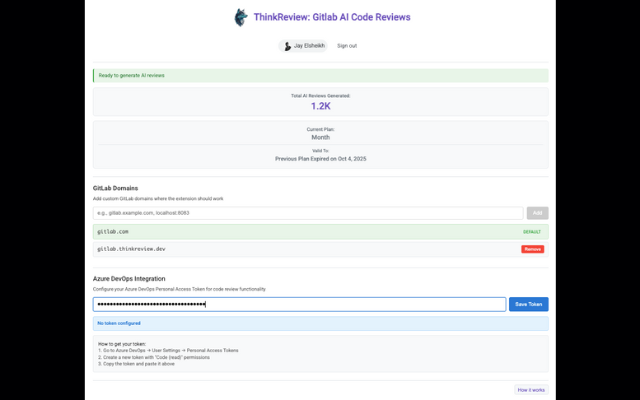Click the How to get your token heading
640x400 pixels.
(x=122, y=344)
